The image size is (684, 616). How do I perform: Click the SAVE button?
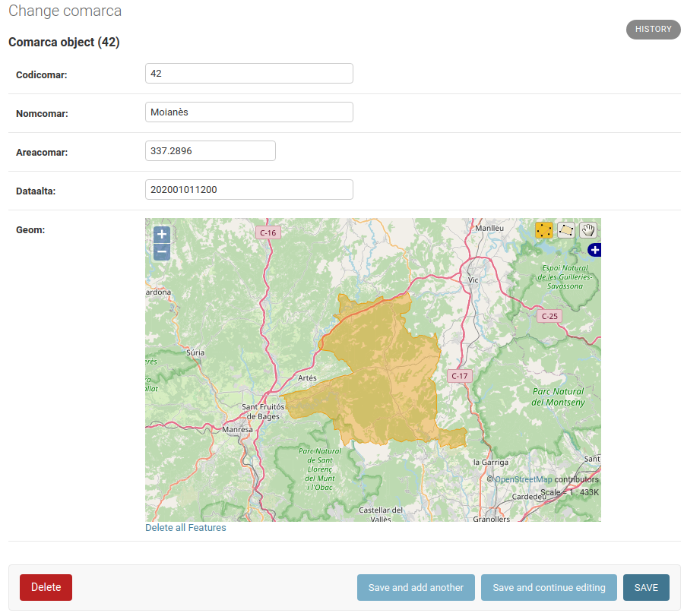point(646,587)
